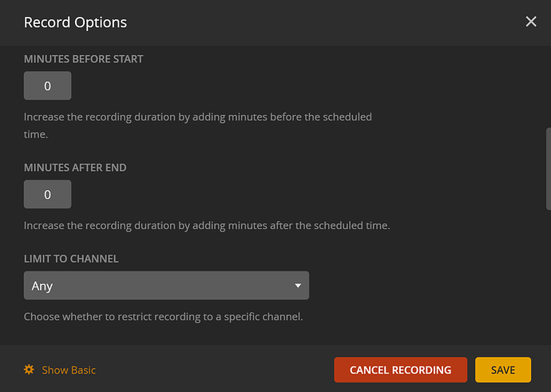Click the Minutes After End label

tap(75, 168)
